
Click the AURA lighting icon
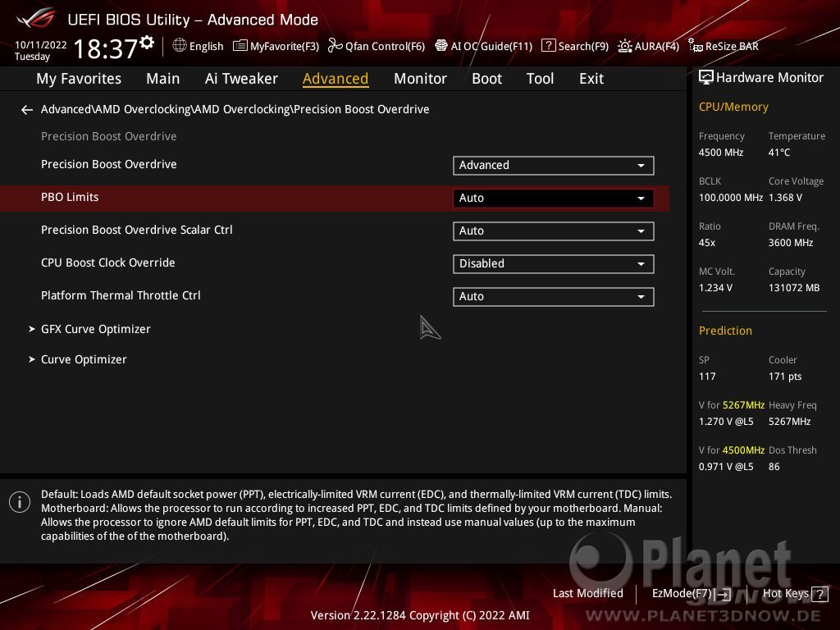(x=624, y=46)
